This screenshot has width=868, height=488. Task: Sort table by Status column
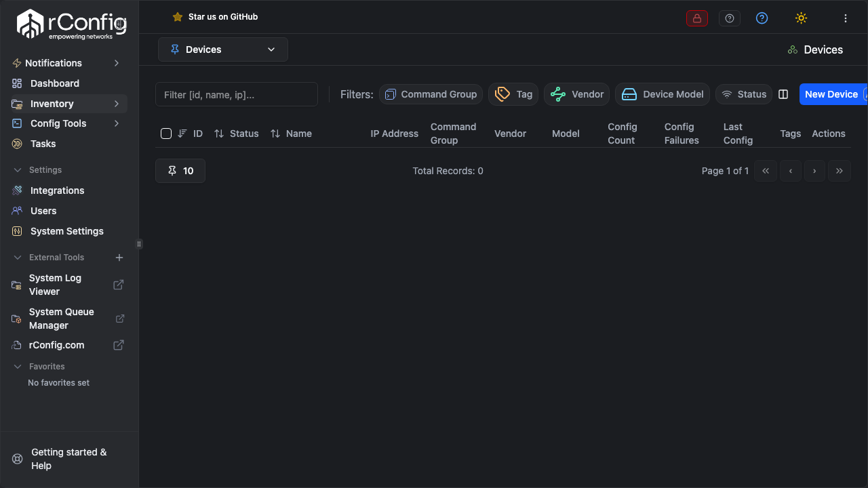click(236, 134)
